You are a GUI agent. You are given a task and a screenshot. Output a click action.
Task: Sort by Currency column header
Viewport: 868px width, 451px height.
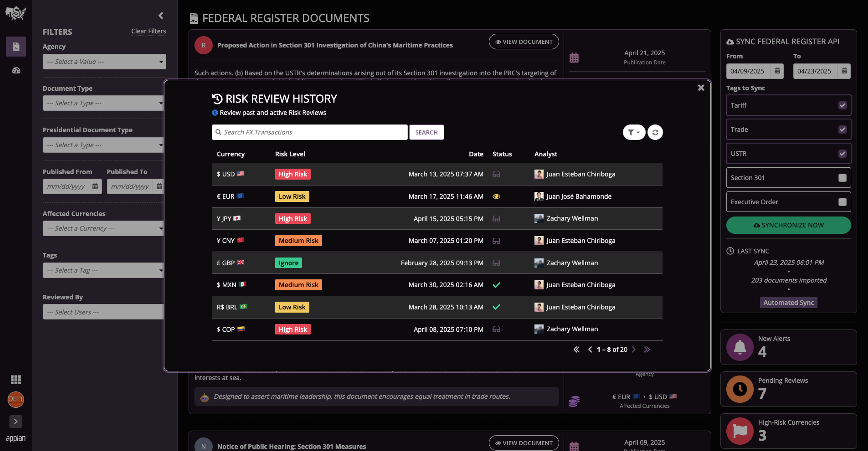tap(231, 154)
